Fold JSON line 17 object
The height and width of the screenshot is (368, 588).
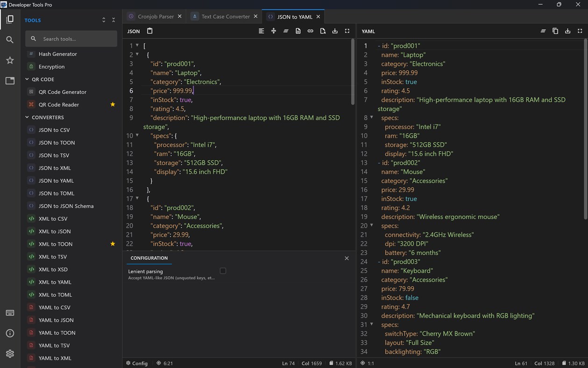(x=137, y=198)
